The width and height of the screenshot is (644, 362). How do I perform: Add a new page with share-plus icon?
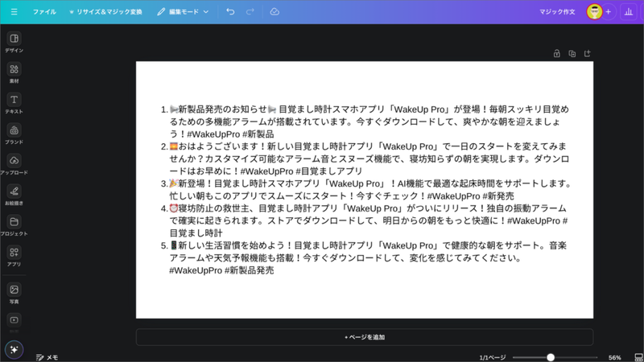pos(588,54)
